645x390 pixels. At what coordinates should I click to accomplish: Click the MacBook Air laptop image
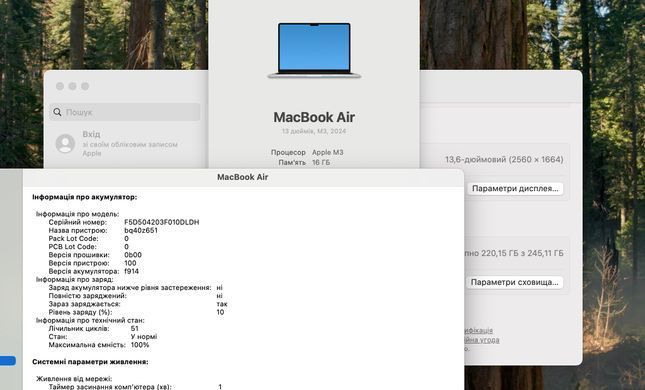coord(314,50)
